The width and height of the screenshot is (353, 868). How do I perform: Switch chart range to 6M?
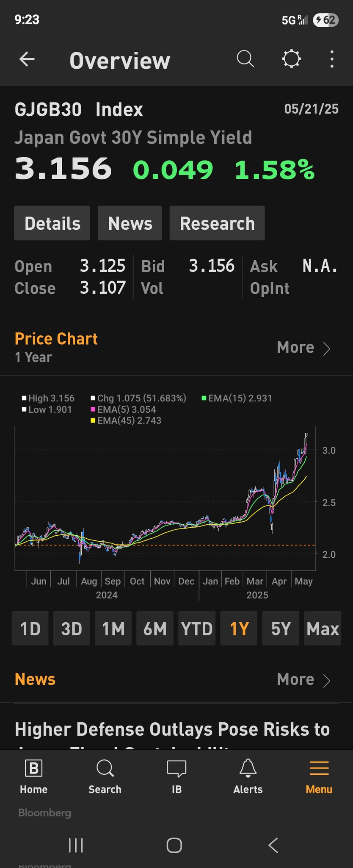(155, 629)
